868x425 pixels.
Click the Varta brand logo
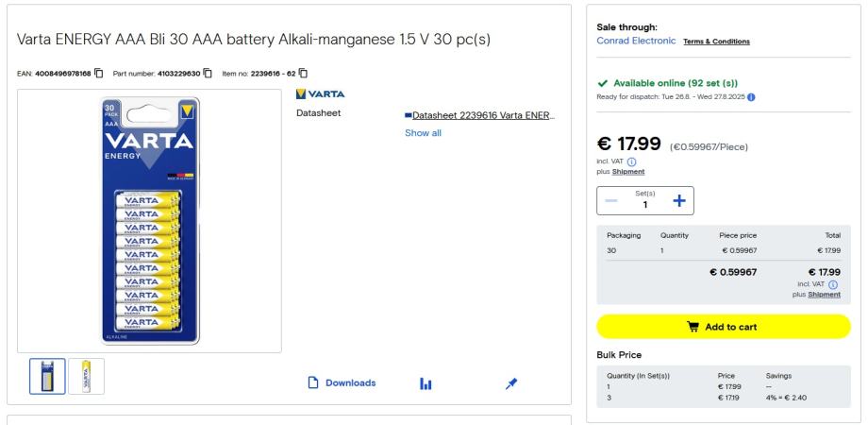coord(320,93)
